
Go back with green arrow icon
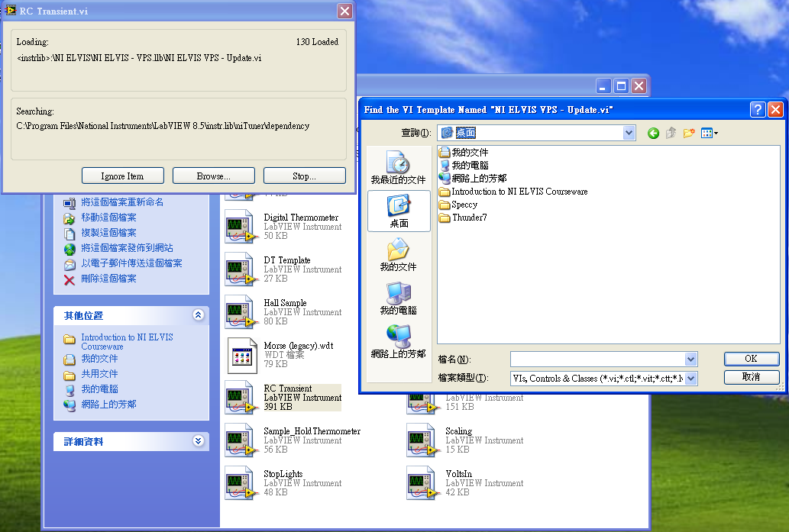(653, 134)
